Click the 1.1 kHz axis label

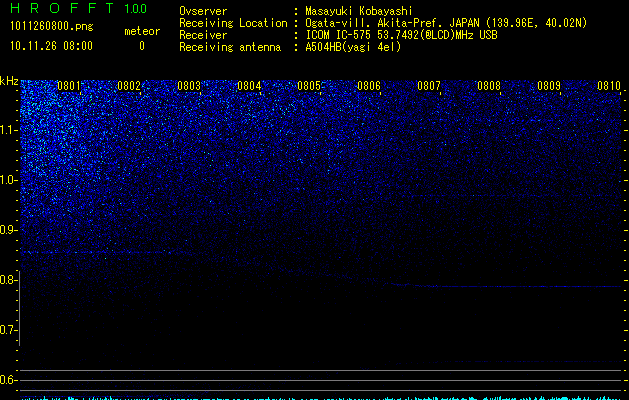click(x=9, y=130)
